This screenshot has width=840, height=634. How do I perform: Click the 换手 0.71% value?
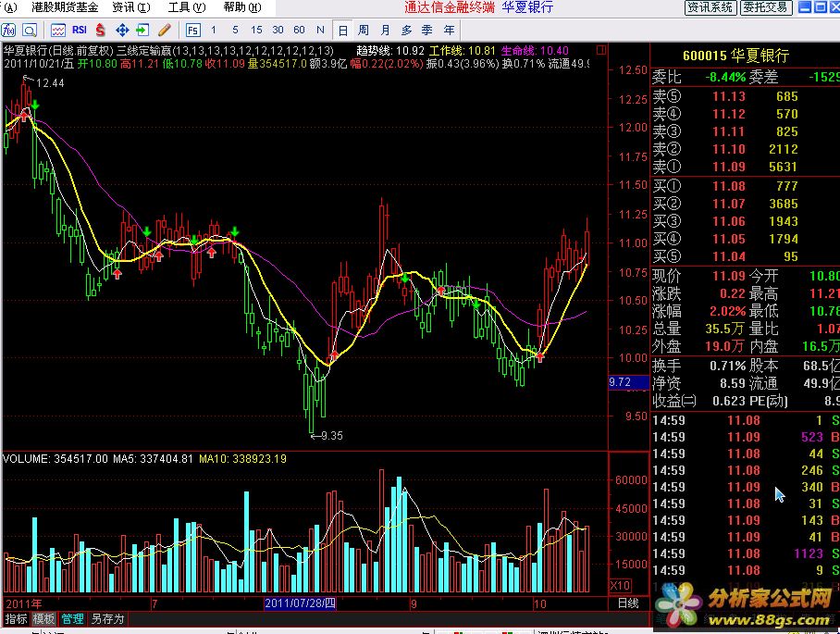727,366
